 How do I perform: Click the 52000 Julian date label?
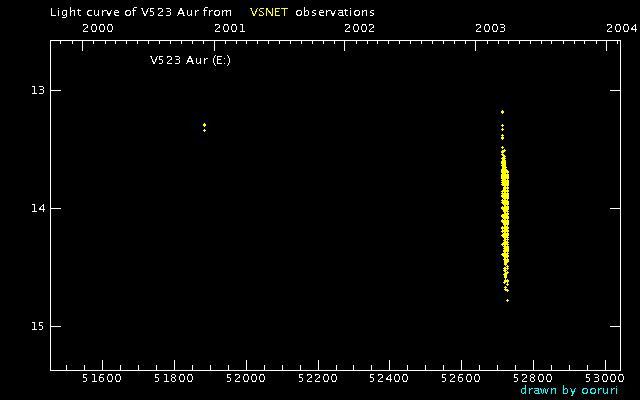(x=246, y=378)
